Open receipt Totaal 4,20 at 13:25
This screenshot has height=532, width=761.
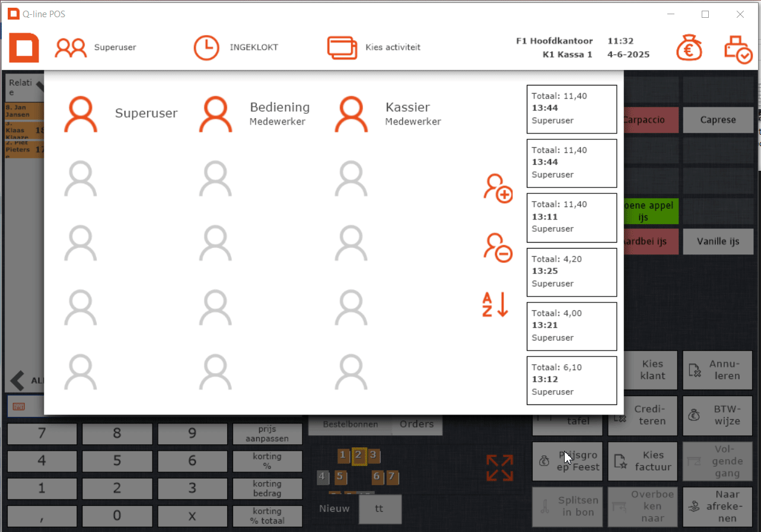point(572,272)
